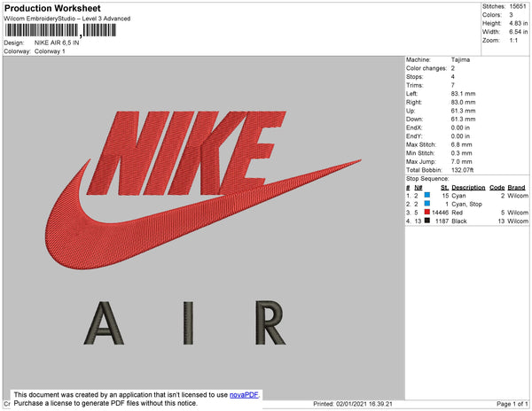
Task: Click the Stitches value 15651
Action: click(517, 5)
